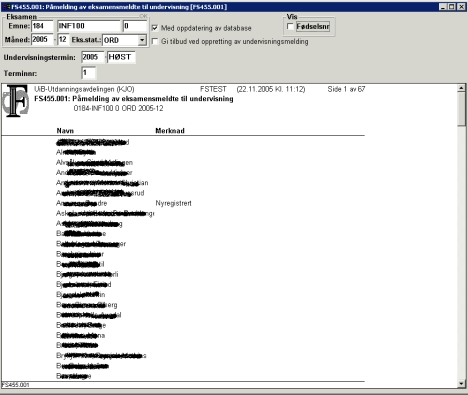The width and height of the screenshot is (468, 395).
Task: Check the Fødselsnr checkbox
Action: pyautogui.click(x=290, y=26)
